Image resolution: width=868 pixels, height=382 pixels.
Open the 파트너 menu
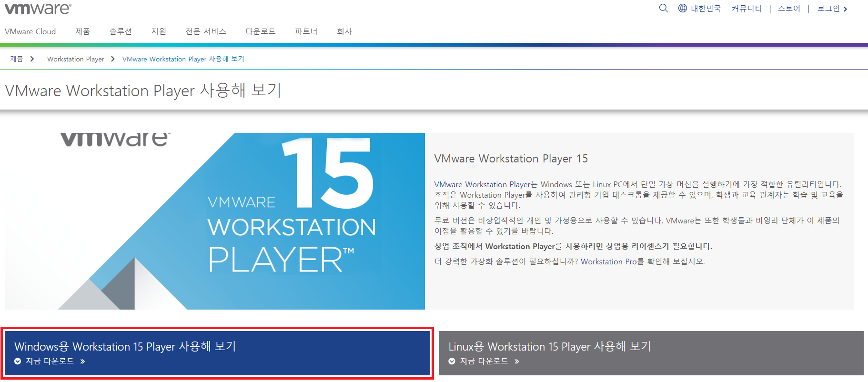pos(306,31)
